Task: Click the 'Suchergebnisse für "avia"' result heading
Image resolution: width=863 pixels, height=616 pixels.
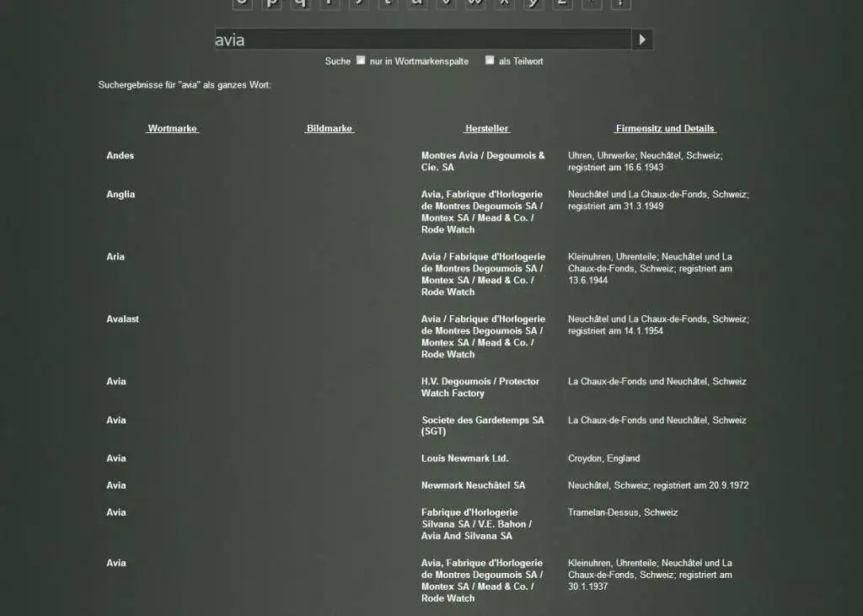Action: [x=185, y=85]
